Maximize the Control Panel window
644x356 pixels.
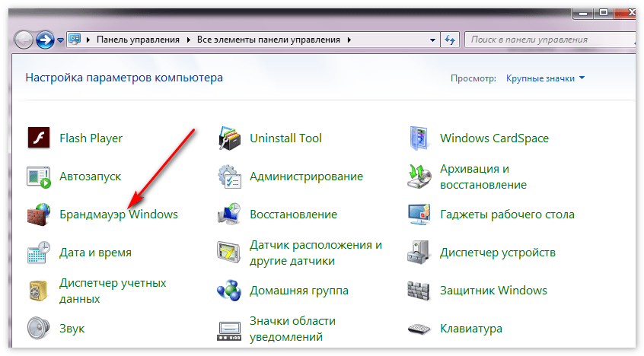603,13
